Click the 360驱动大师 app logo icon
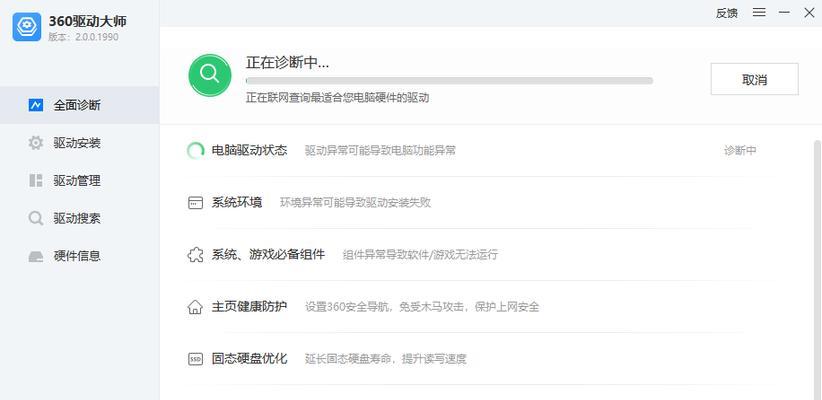Viewport: 822px width, 400px height. 27,27
